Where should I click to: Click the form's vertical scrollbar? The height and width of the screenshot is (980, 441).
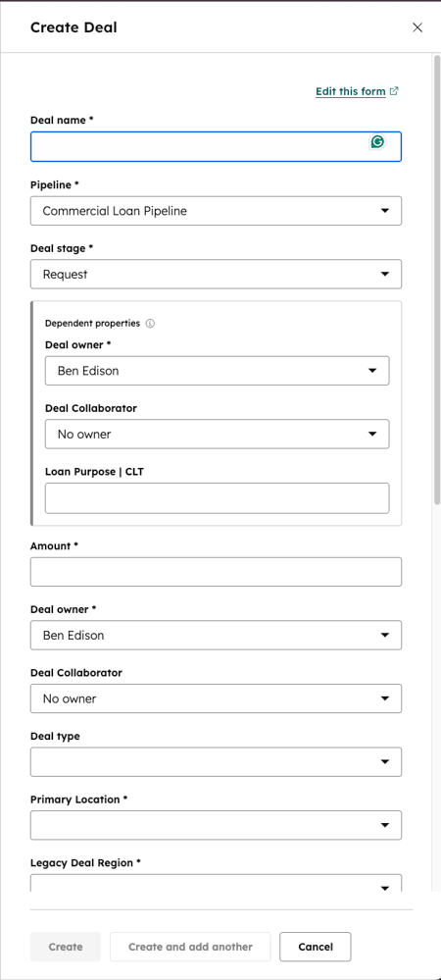click(x=437, y=280)
